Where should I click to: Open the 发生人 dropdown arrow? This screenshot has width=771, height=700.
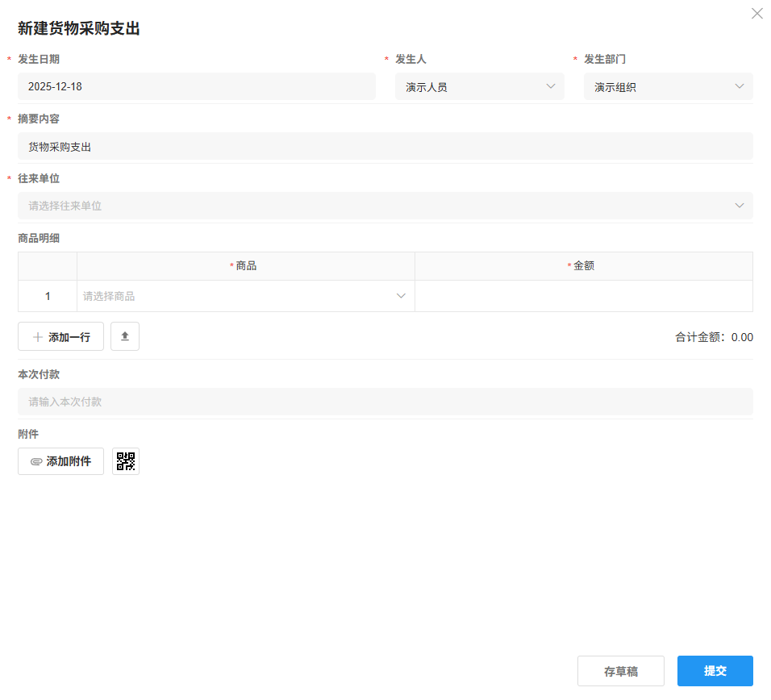(551, 85)
